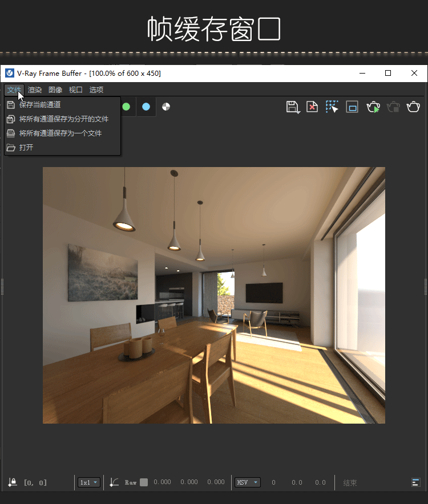Open the 选项 menu
This screenshot has width=428, height=504.
96,90
